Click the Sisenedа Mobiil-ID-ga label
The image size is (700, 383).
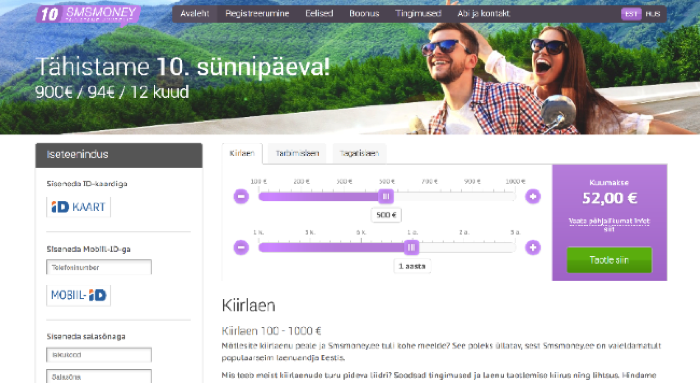(88, 249)
